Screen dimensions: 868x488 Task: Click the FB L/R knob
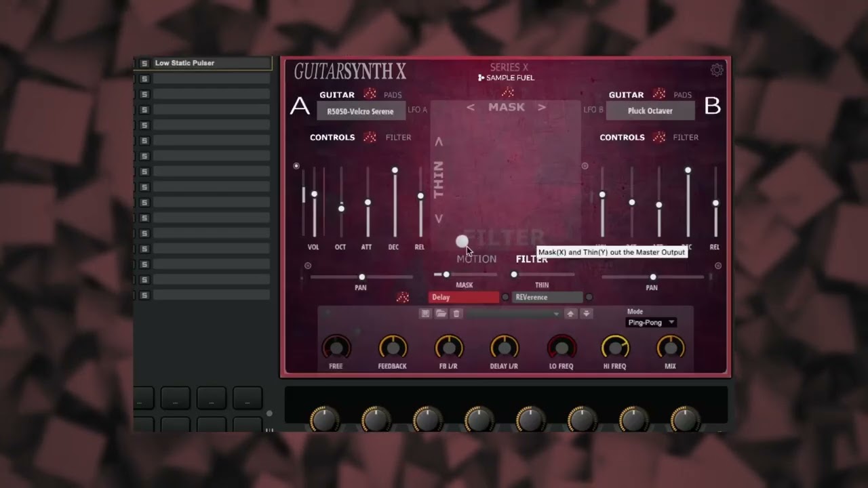[x=448, y=348]
